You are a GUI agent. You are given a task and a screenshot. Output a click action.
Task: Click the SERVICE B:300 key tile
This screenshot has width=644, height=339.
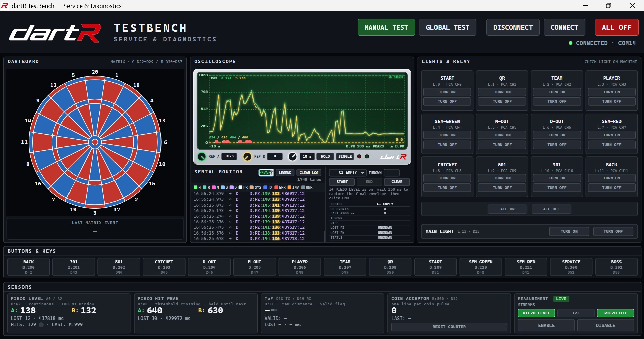point(571,267)
